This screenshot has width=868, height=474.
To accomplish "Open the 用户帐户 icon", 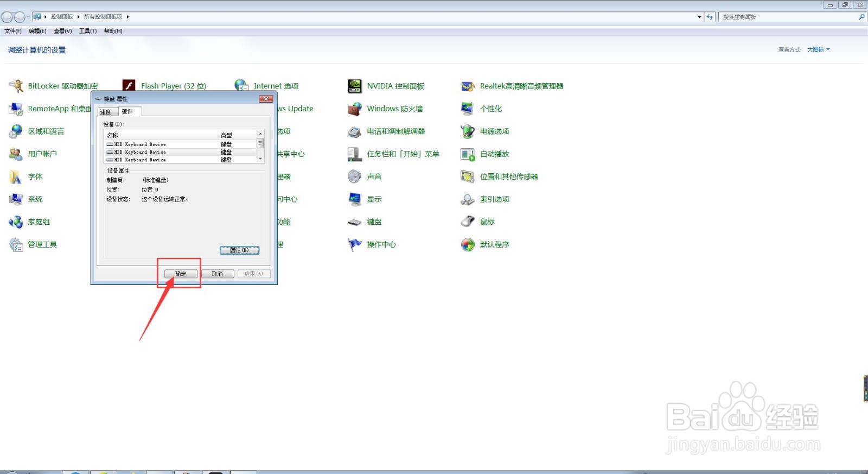I will 16,154.
